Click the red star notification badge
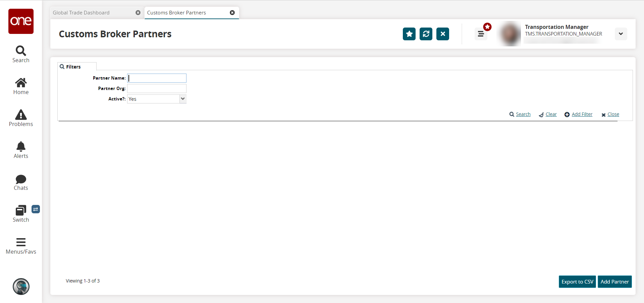This screenshot has width=644, height=303. point(487,27)
